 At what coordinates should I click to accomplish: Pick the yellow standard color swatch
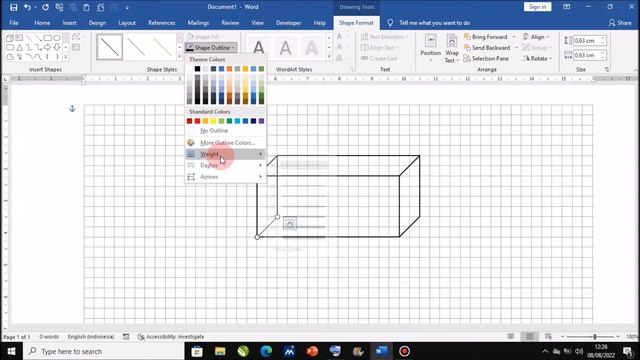coord(213,121)
